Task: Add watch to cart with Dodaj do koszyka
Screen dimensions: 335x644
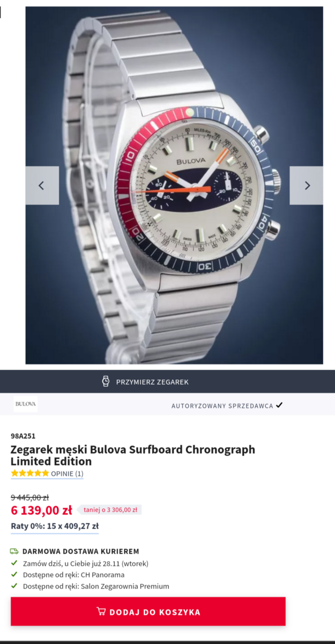Action: tap(148, 611)
